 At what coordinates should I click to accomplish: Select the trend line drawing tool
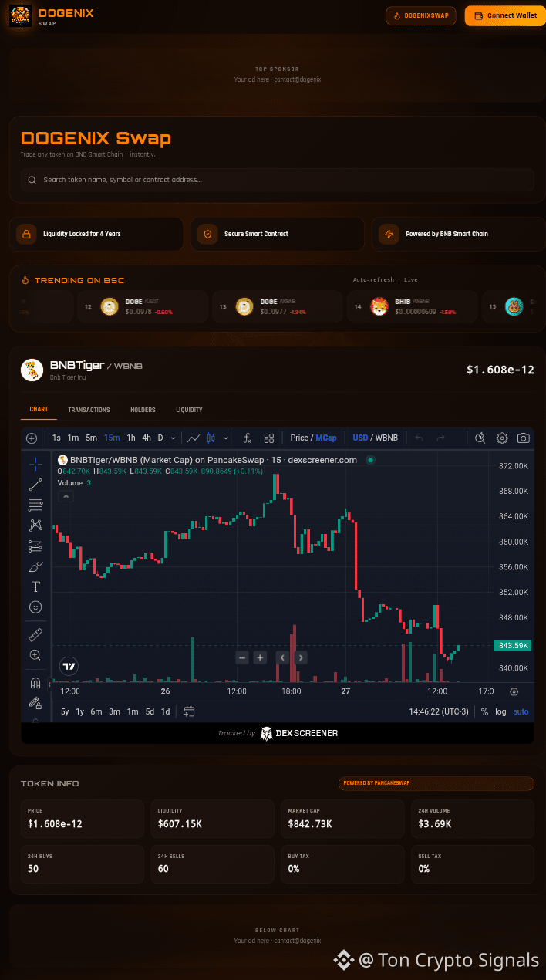(35, 485)
